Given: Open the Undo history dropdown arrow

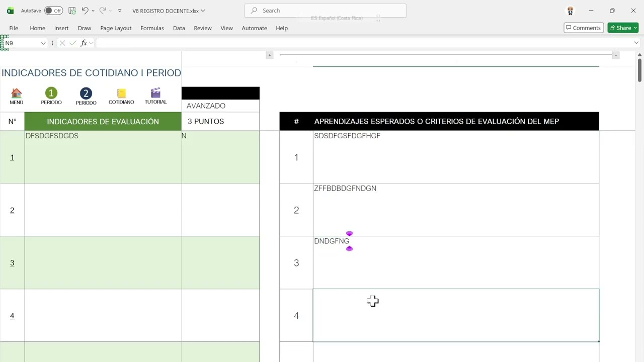Looking at the screenshot, I should pos(93,11).
